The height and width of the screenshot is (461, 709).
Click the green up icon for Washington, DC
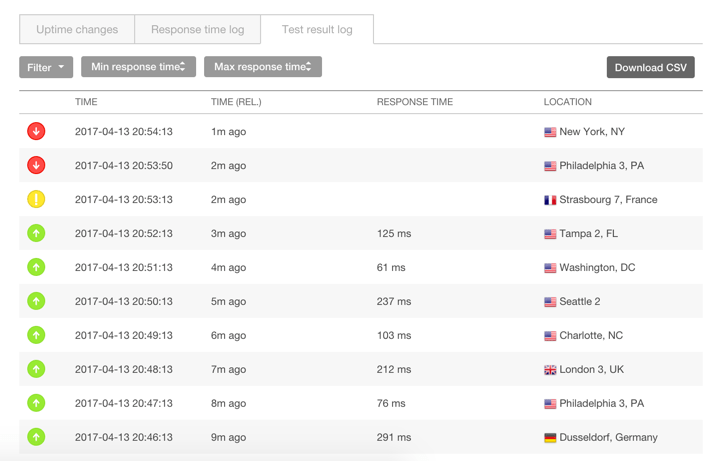(x=36, y=267)
